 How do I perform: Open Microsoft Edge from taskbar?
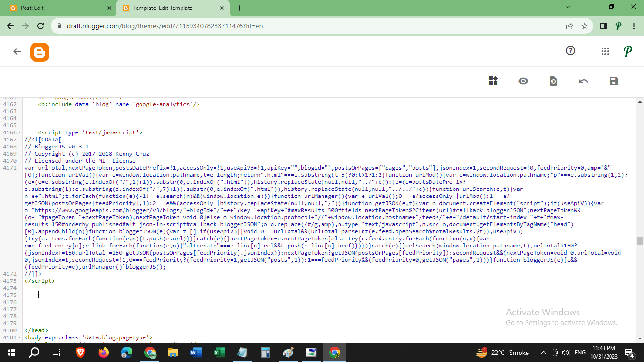pyautogui.click(x=127, y=352)
